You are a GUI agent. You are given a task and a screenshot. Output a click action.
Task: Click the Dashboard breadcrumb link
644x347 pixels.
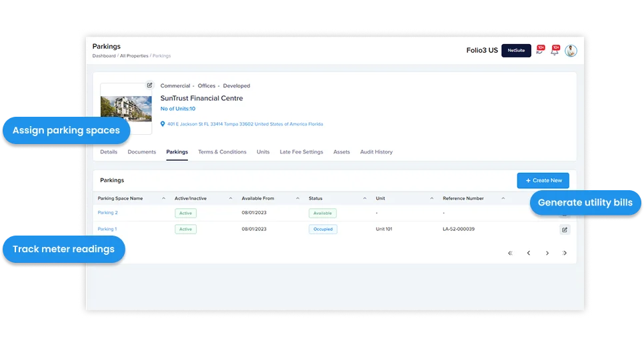[x=104, y=56]
